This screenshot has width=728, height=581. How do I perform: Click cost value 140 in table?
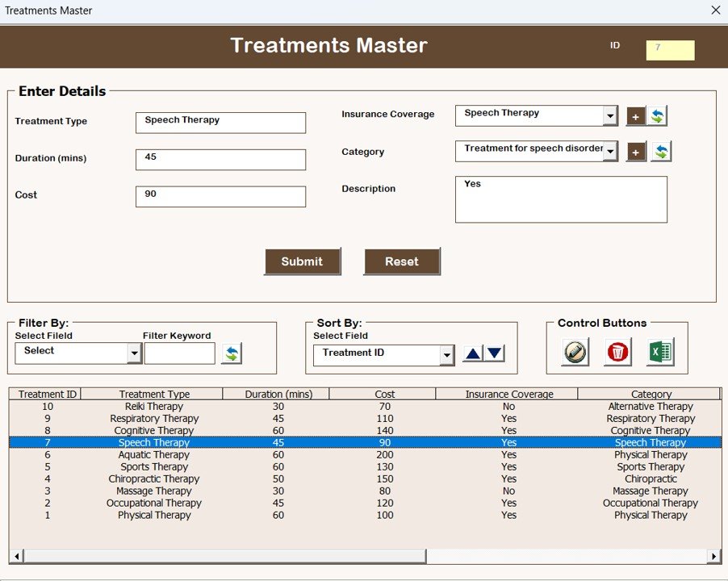pos(385,431)
